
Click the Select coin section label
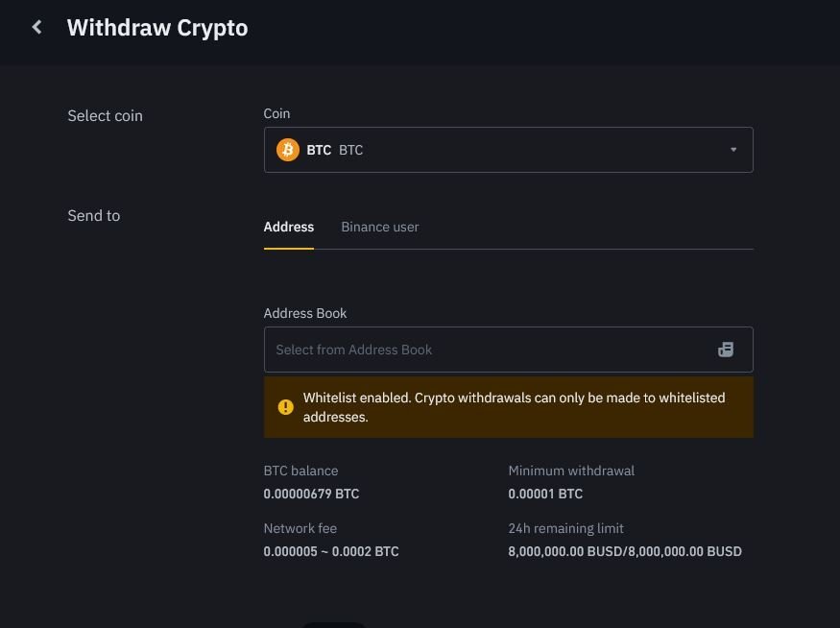pyautogui.click(x=105, y=115)
